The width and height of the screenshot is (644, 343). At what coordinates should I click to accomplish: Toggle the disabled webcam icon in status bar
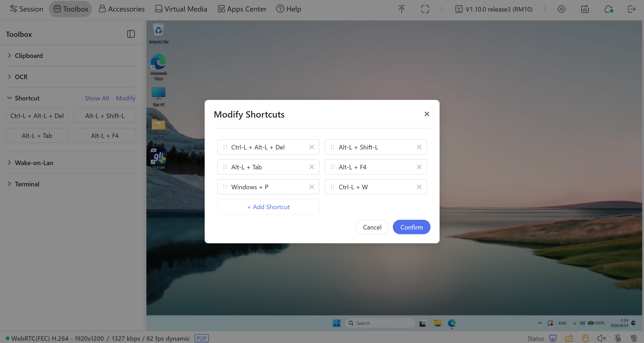coord(634,338)
